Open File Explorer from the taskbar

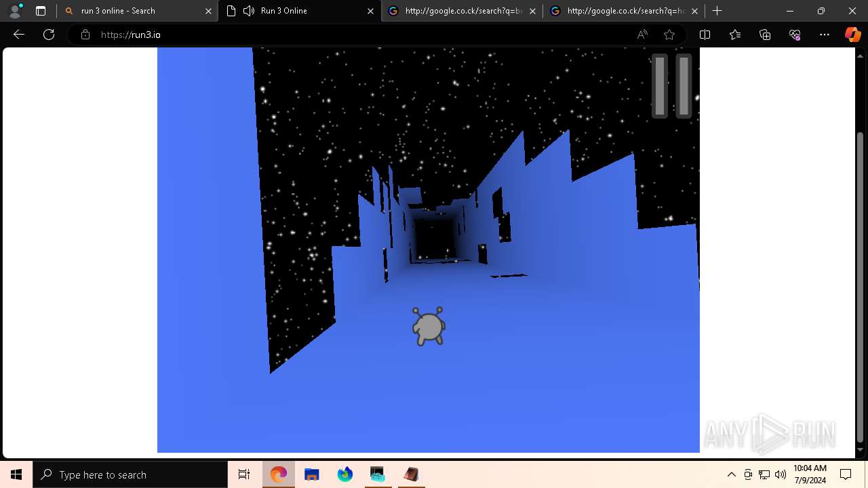[312, 474]
